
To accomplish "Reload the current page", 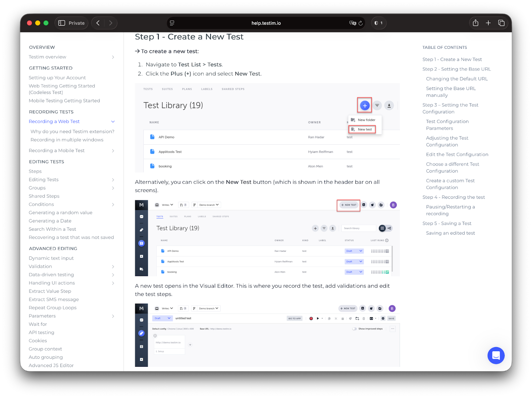I will click(x=360, y=23).
